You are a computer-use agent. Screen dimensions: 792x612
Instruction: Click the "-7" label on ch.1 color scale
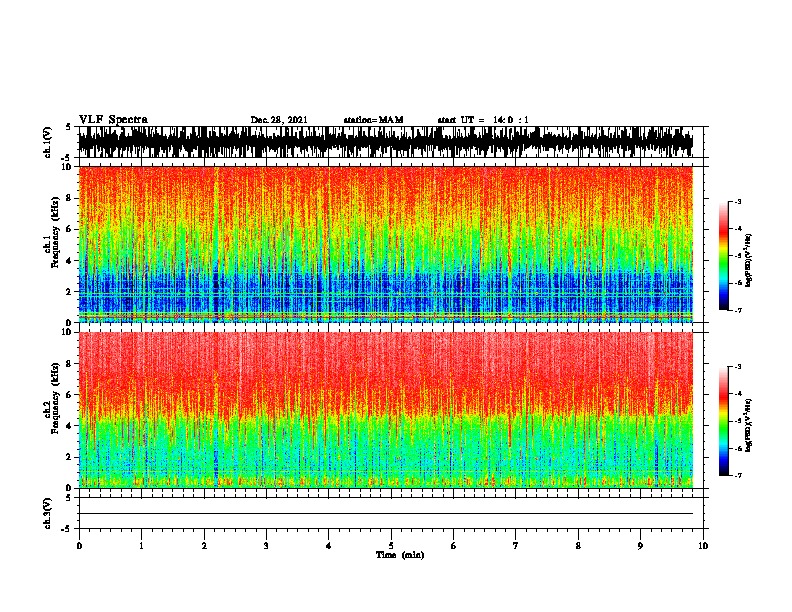point(738,310)
